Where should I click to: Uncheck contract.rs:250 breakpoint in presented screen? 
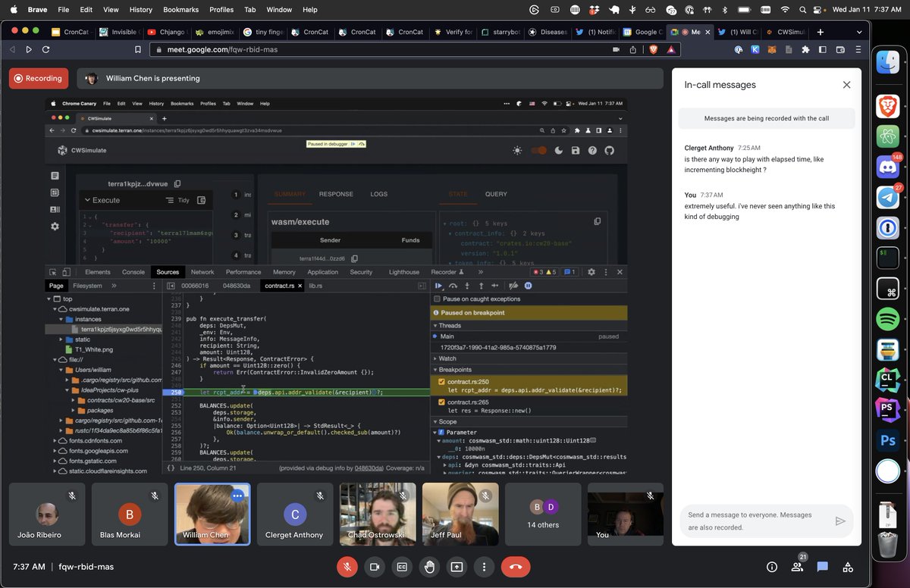(x=441, y=382)
